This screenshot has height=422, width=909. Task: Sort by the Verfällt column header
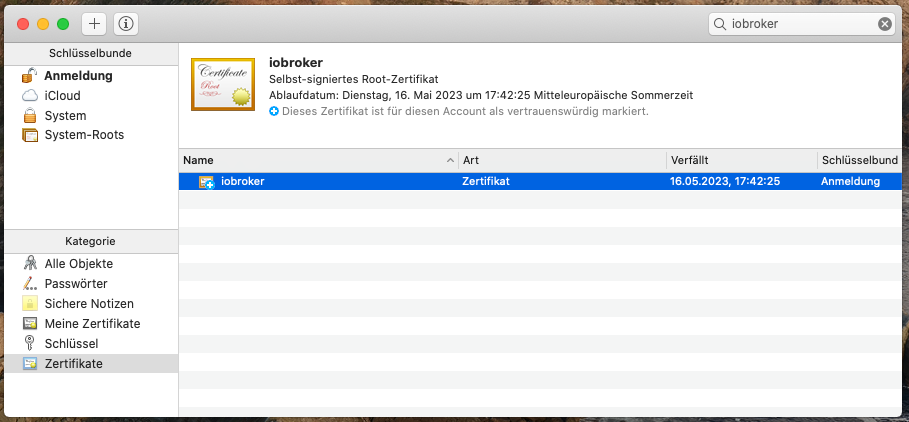pos(740,160)
